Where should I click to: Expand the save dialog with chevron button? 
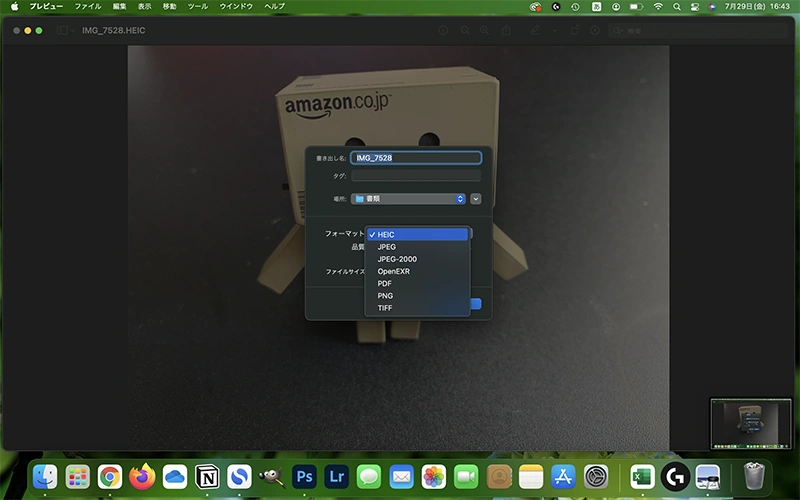(476, 199)
